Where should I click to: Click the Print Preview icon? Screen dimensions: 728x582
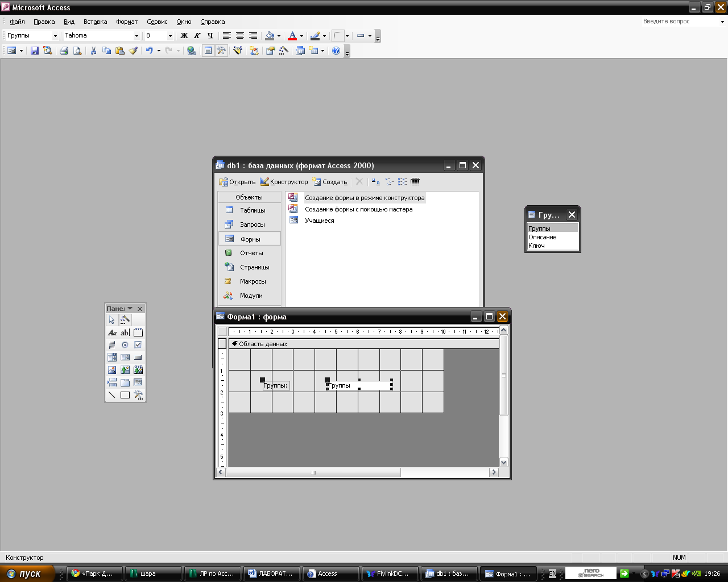77,51
